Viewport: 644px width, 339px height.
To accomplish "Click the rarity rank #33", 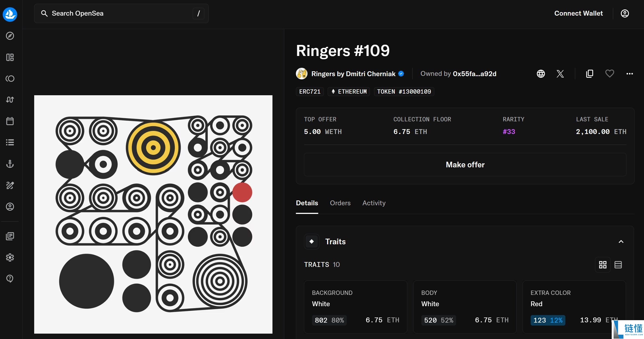I will [x=509, y=132].
